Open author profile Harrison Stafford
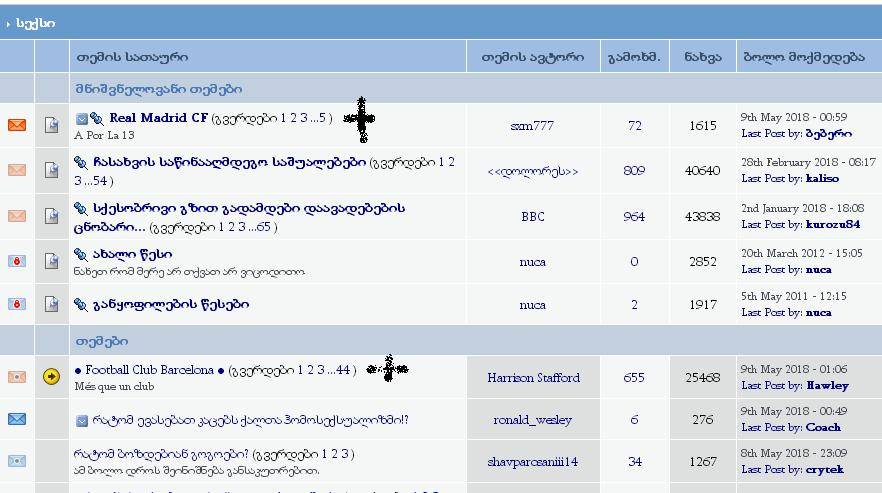The width and height of the screenshot is (882, 493). coord(533,378)
